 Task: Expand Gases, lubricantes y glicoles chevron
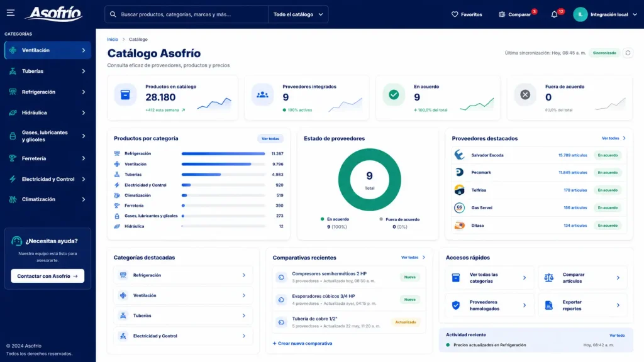tap(84, 136)
